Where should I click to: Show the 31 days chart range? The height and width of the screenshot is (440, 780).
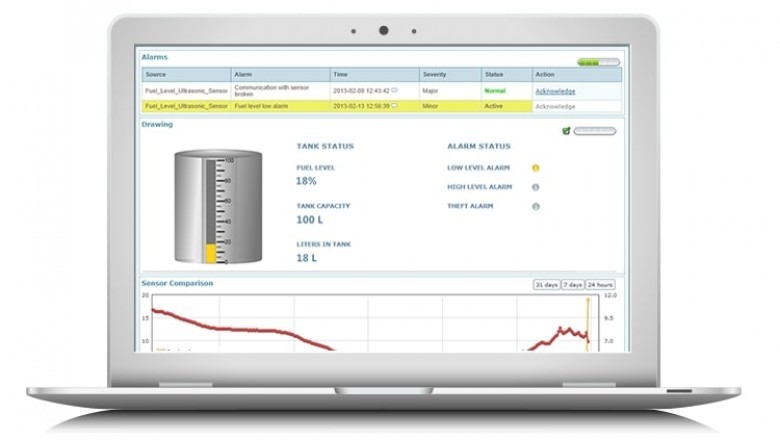(546, 285)
